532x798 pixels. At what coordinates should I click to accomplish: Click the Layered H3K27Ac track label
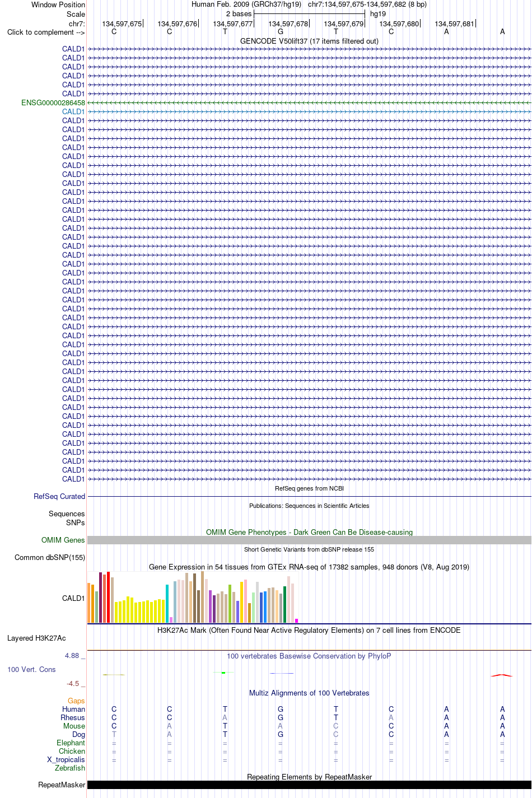click(36, 638)
